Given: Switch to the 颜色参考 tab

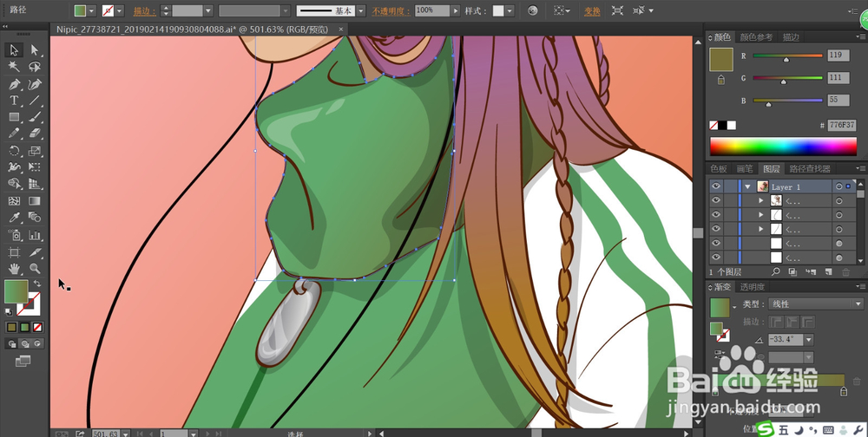Looking at the screenshot, I should coord(756,37).
